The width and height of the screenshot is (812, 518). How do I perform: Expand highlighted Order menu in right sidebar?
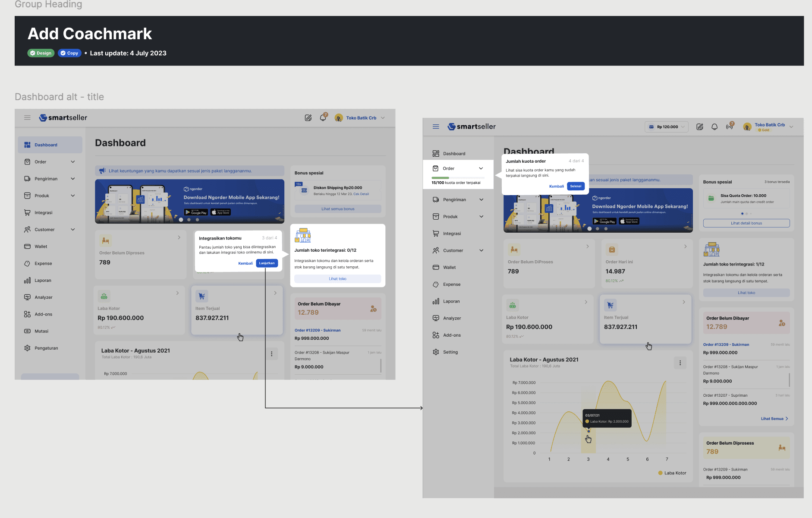click(x=481, y=168)
